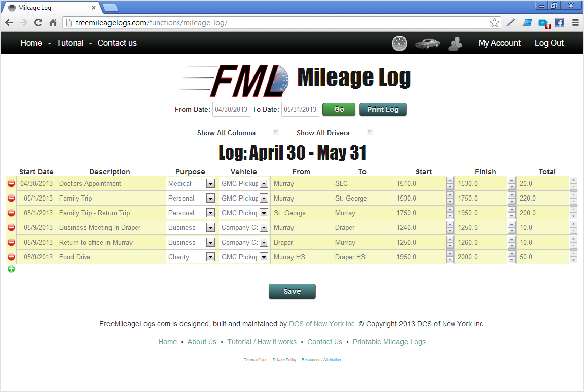The width and height of the screenshot is (584, 392).
Task: Delete the Return to office in Murray row
Action: [x=11, y=242]
